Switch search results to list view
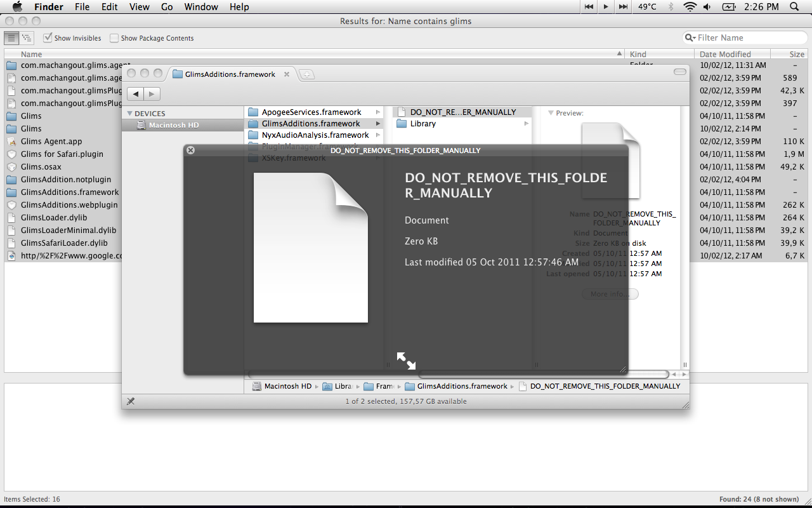This screenshot has height=508, width=812. pos(11,38)
